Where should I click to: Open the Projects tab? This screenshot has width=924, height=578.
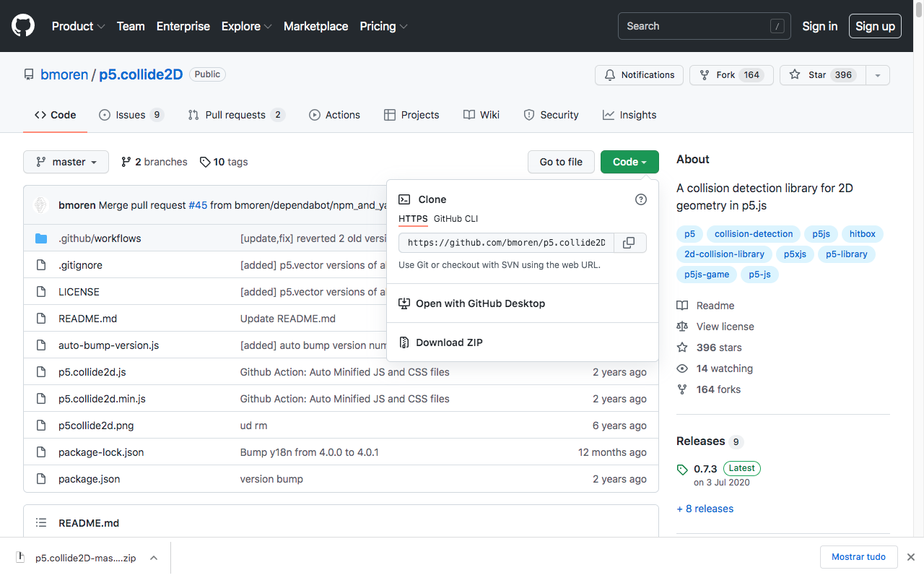point(411,115)
